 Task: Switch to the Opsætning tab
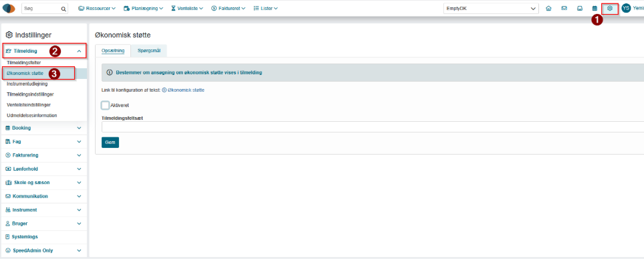[113, 50]
